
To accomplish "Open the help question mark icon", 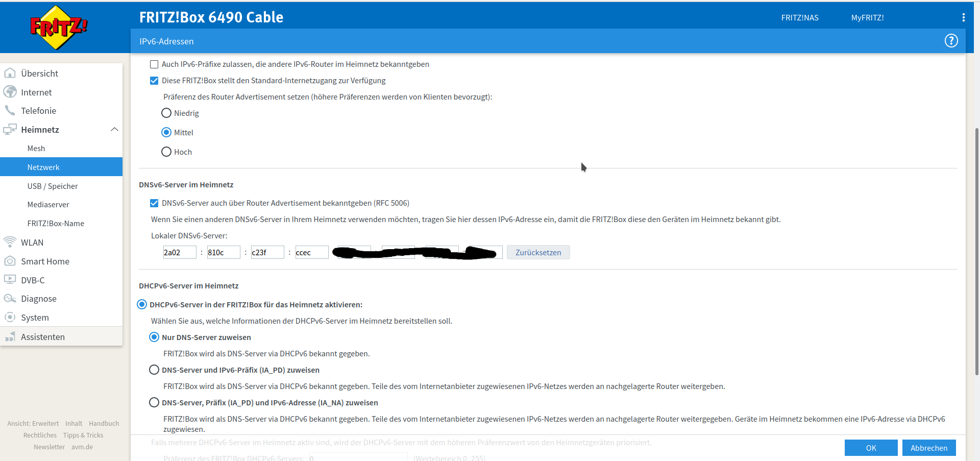I will point(951,41).
